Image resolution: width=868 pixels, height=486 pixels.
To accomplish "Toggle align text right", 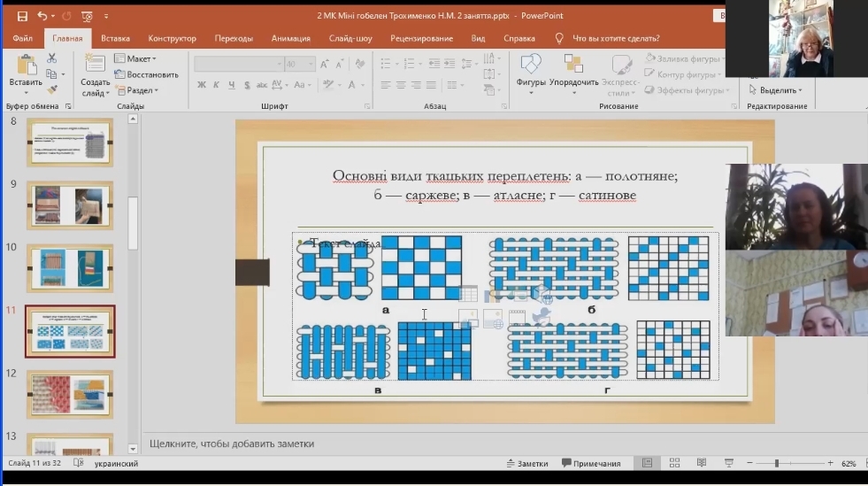I will pos(416,85).
